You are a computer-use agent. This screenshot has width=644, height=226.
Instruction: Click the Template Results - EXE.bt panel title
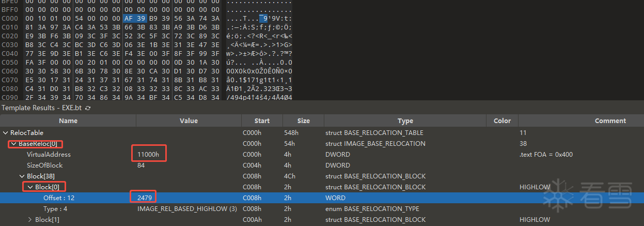tap(42, 108)
